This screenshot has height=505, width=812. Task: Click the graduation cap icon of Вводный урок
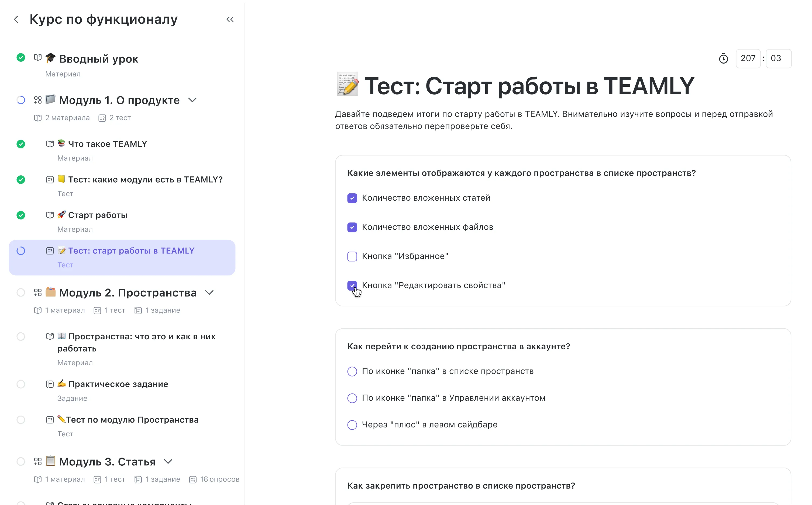click(x=50, y=58)
